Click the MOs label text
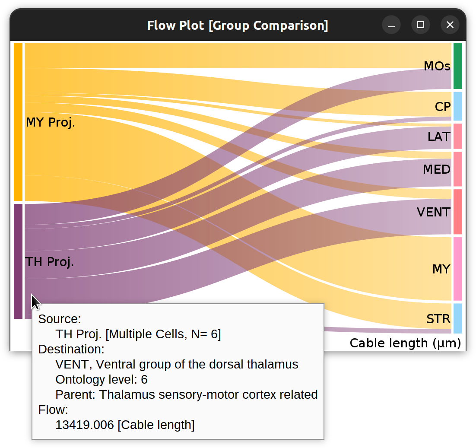The image size is (476, 448). point(437,66)
